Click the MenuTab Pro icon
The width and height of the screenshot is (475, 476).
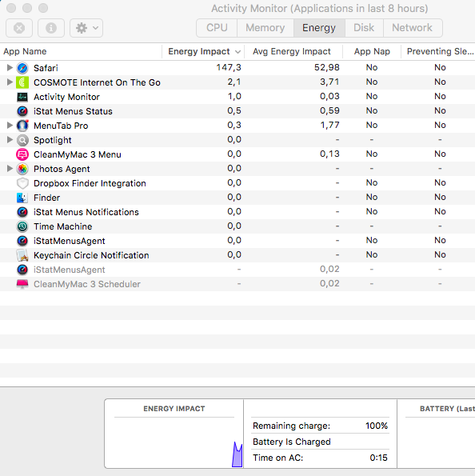22,126
